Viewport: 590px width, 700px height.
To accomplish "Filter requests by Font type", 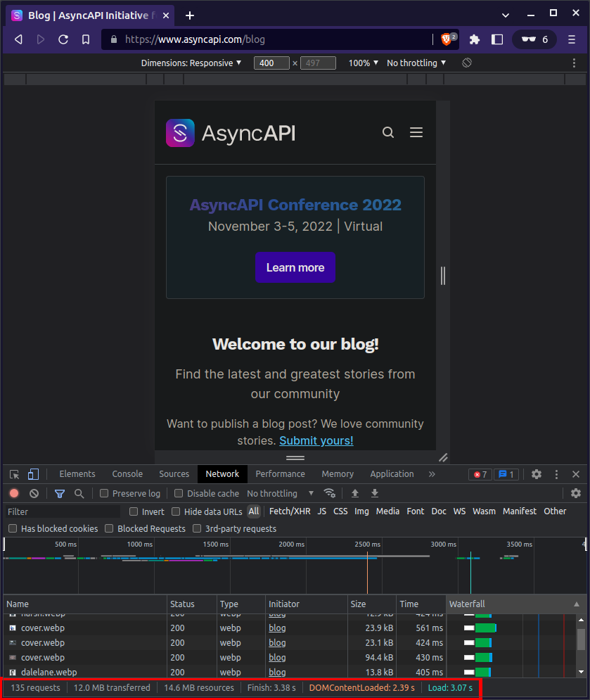I will 416,511.
